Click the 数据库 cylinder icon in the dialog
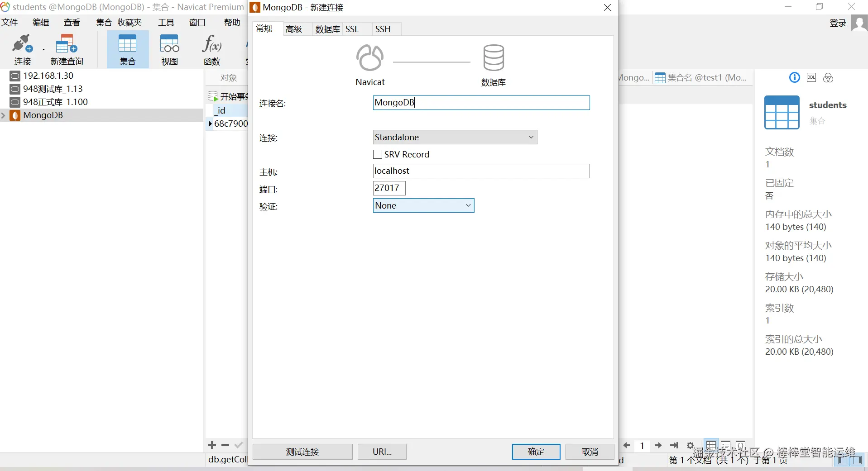Viewport: 868px width, 471px height. 494,58
